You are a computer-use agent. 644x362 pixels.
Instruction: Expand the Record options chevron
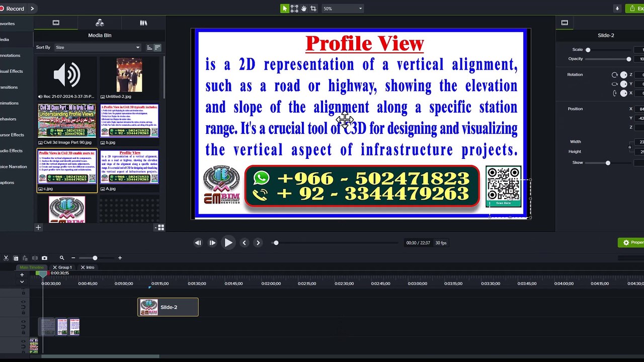[33, 9]
